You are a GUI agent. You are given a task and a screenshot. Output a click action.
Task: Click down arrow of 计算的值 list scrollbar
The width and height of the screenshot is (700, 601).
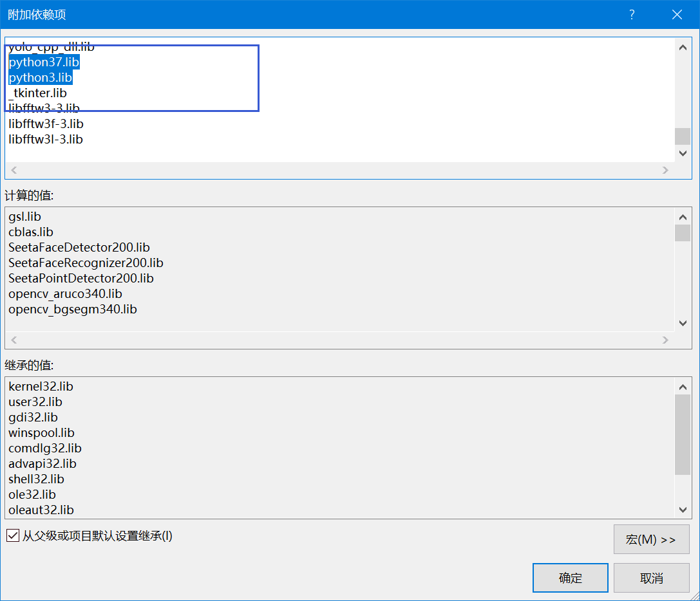point(683,323)
